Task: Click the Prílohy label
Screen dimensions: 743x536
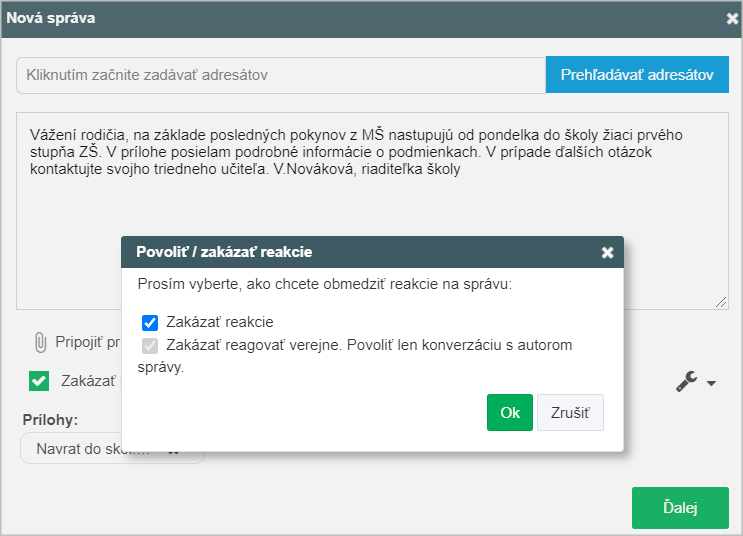Action: tap(50, 420)
